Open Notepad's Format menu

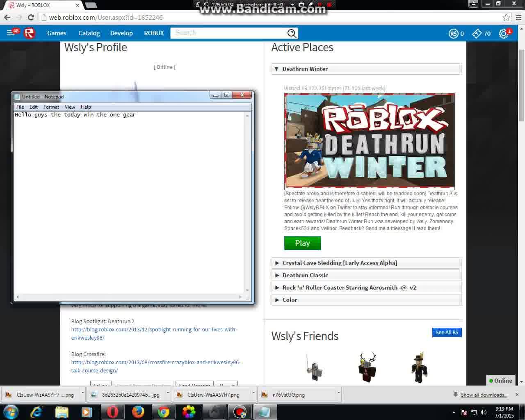[x=51, y=107]
